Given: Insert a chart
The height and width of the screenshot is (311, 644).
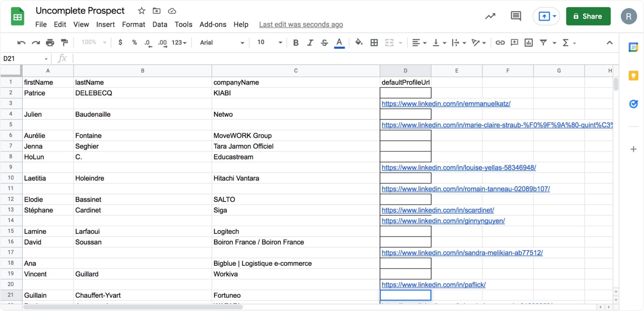Looking at the screenshot, I should tap(529, 43).
